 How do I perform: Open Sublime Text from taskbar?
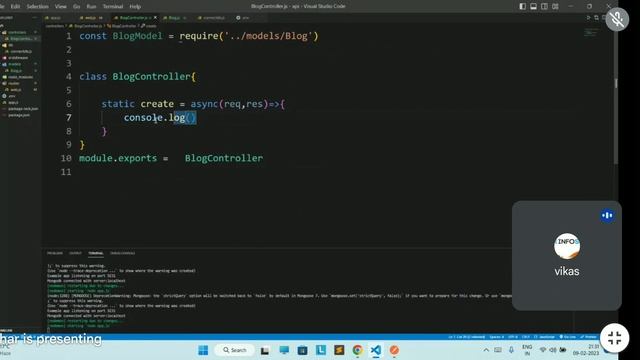(339, 350)
